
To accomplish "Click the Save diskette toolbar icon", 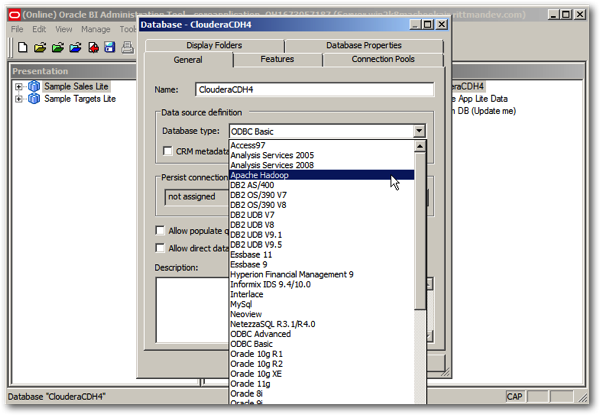I will 110,47.
